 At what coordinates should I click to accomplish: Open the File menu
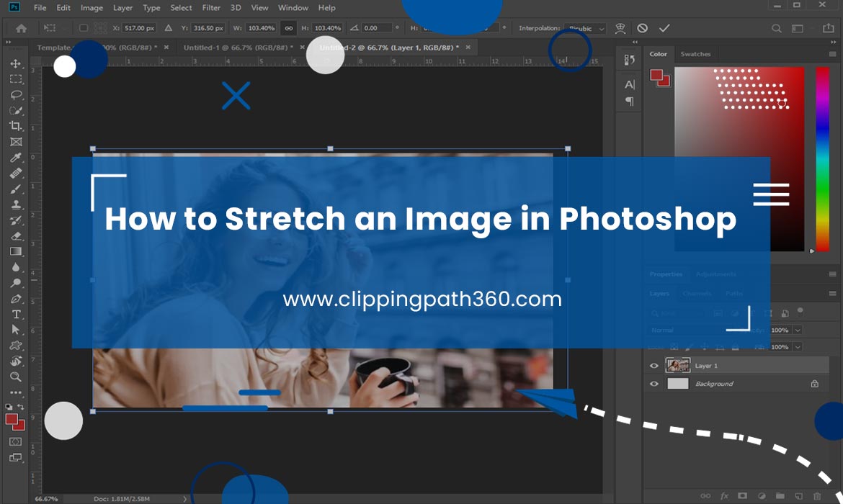click(40, 7)
